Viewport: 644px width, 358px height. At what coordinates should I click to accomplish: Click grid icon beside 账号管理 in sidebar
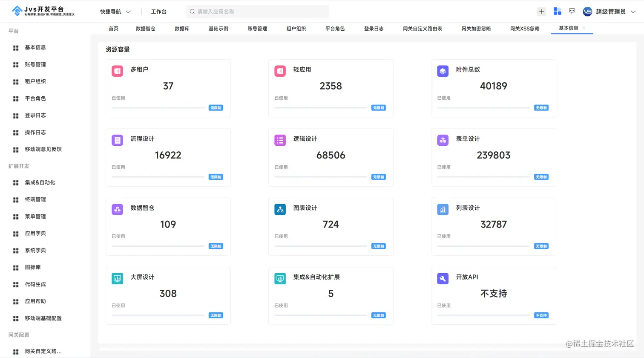tap(16, 65)
